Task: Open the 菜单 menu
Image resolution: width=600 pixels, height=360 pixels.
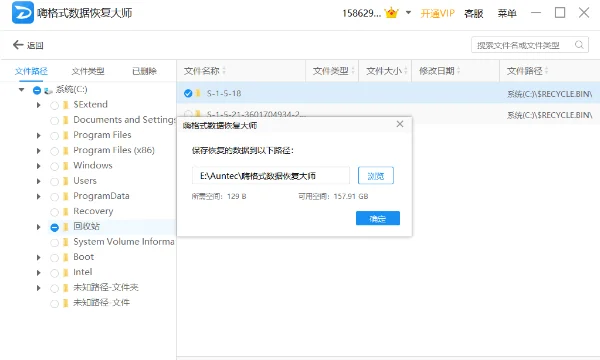Action: [x=507, y=13]
